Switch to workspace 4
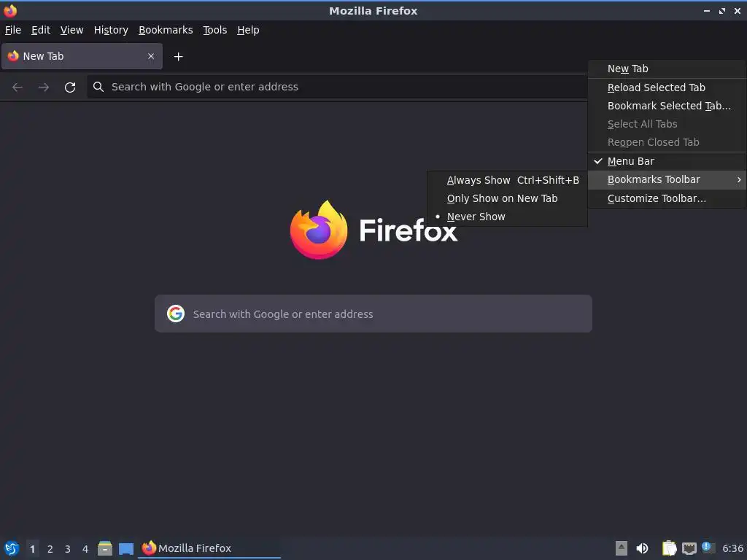 85,549
